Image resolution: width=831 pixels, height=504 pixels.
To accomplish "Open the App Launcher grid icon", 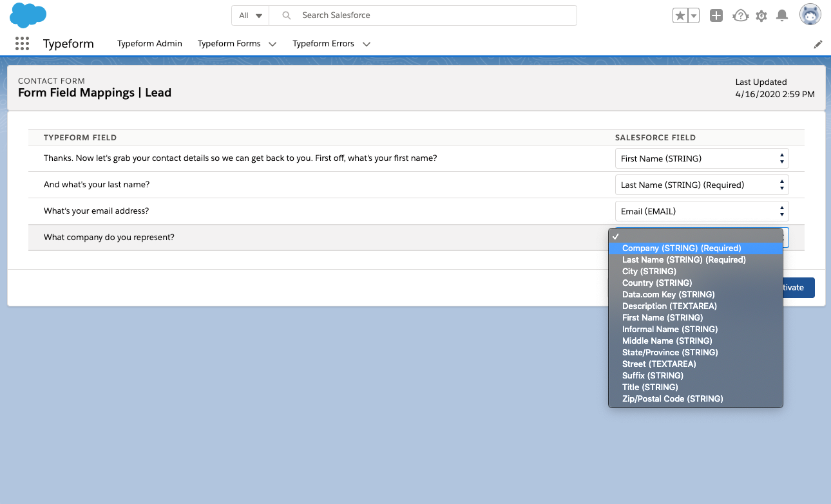I will (22, 44).
